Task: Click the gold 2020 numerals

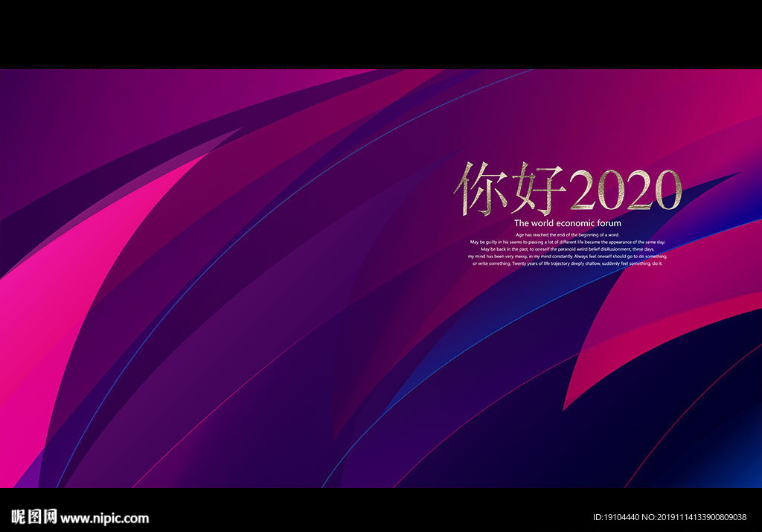Action: tap(627, 188)
